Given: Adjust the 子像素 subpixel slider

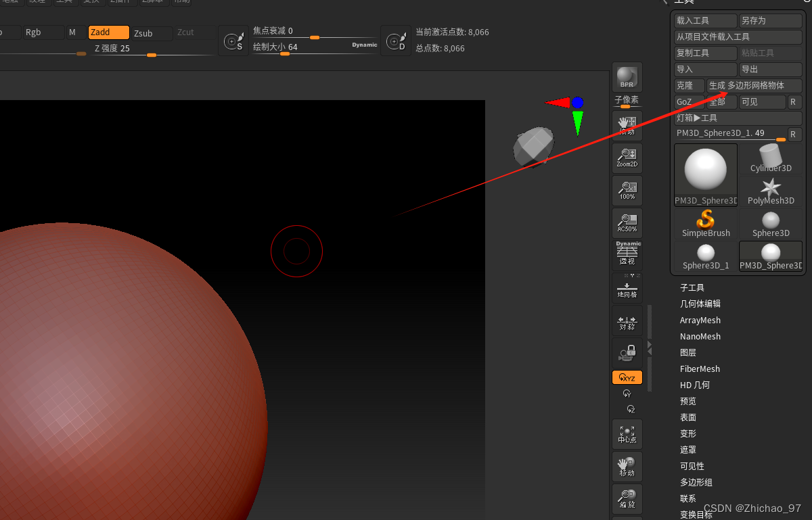Looking at the screenshot, I should [x=627, y=102].
